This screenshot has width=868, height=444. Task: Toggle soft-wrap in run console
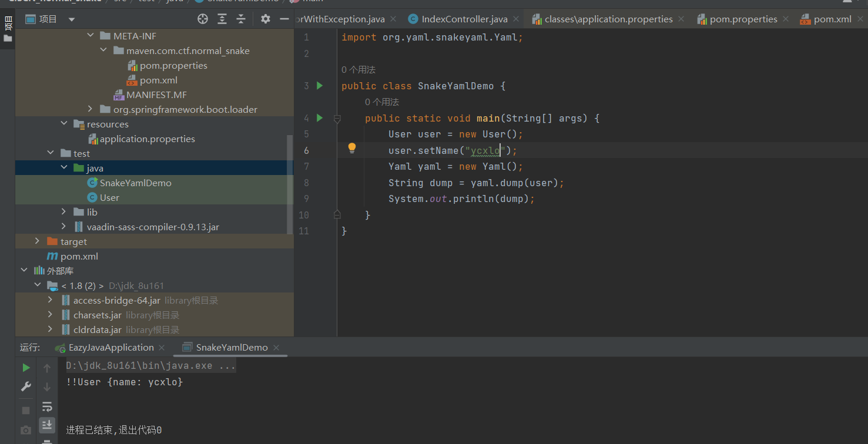click(48, 406)
